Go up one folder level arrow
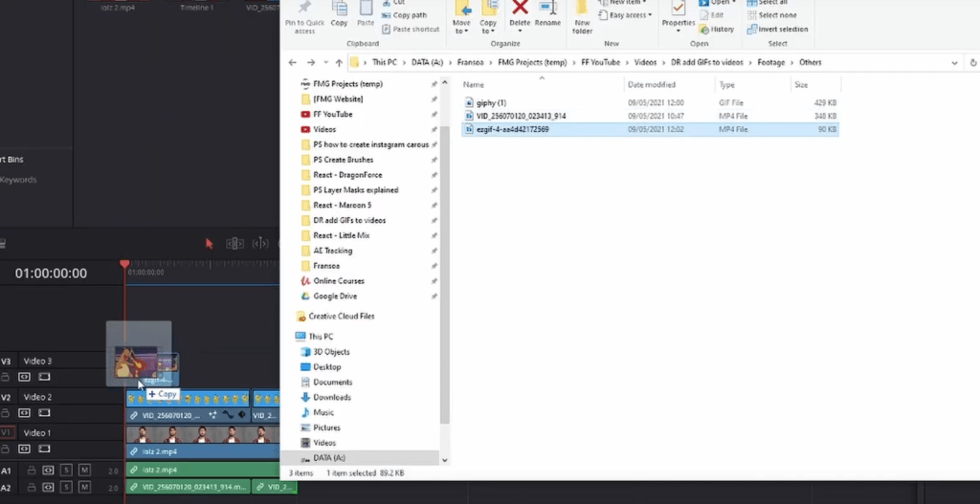 point(339,62)
